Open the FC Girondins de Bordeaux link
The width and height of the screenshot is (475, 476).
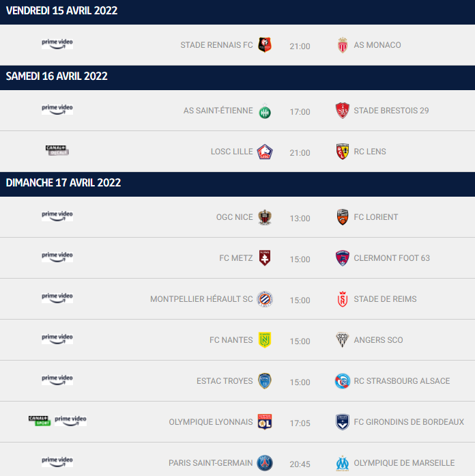click(x=409, y=421)
